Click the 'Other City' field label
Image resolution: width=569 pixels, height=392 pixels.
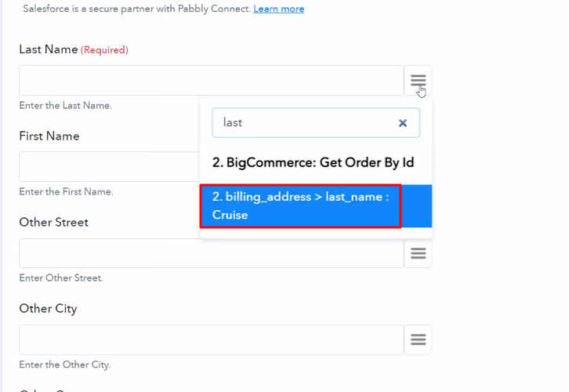(x=48, y=309)
